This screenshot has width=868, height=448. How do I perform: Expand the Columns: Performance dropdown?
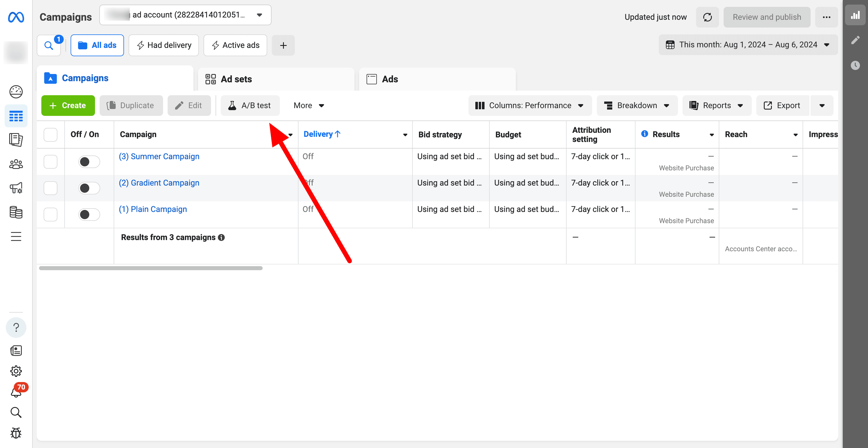click(x=530, y=106)
